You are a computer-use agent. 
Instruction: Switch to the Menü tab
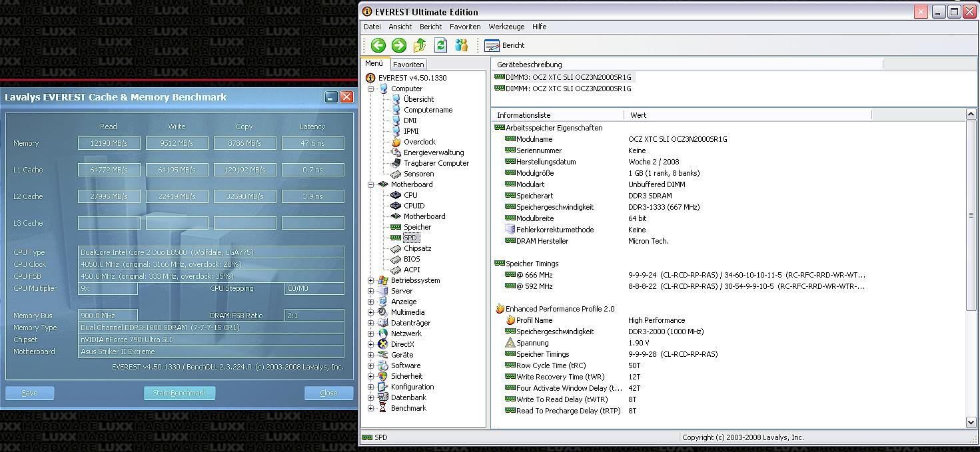374,64
